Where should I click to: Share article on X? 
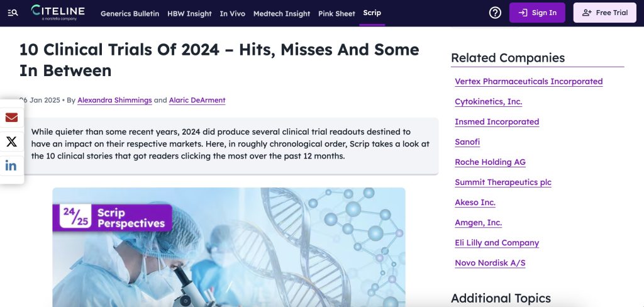point(11,142)
